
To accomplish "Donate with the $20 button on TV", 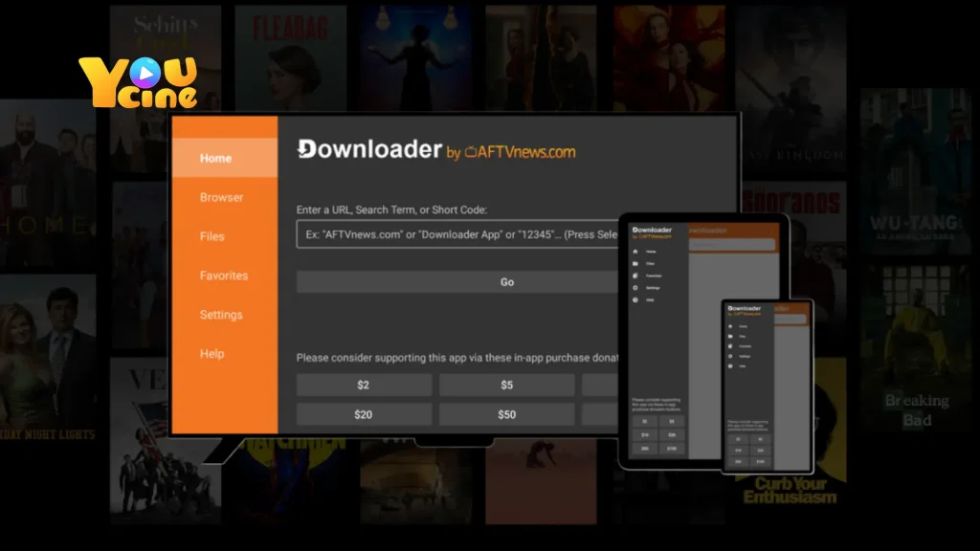I will (x=364, y=414).
